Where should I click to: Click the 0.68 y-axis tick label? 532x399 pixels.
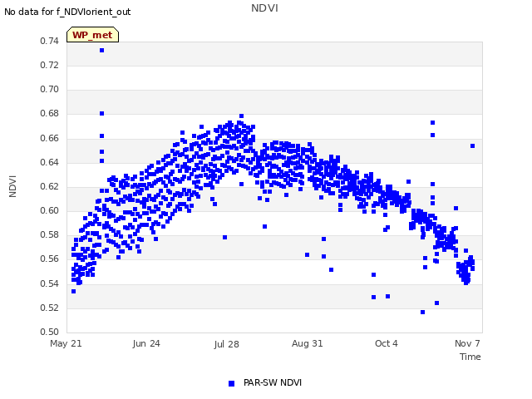tap(50, 113)
